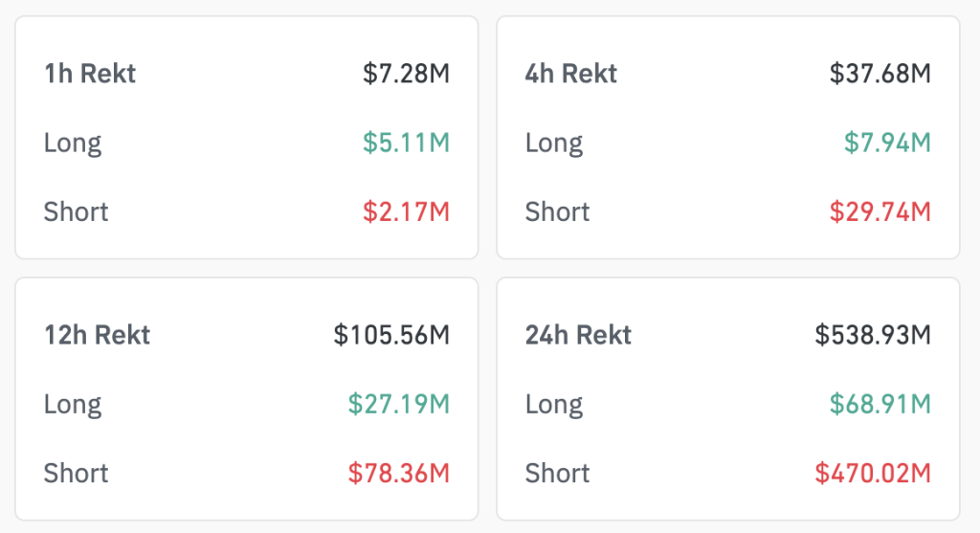The height and width of the screenshot is (533, 980).
Task: Click the 4h total $37.68M value
Action: click(880, 74)
